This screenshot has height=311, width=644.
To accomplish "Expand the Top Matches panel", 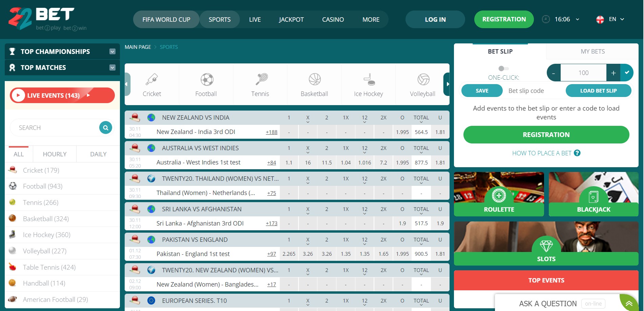I will tap(112, 67).
